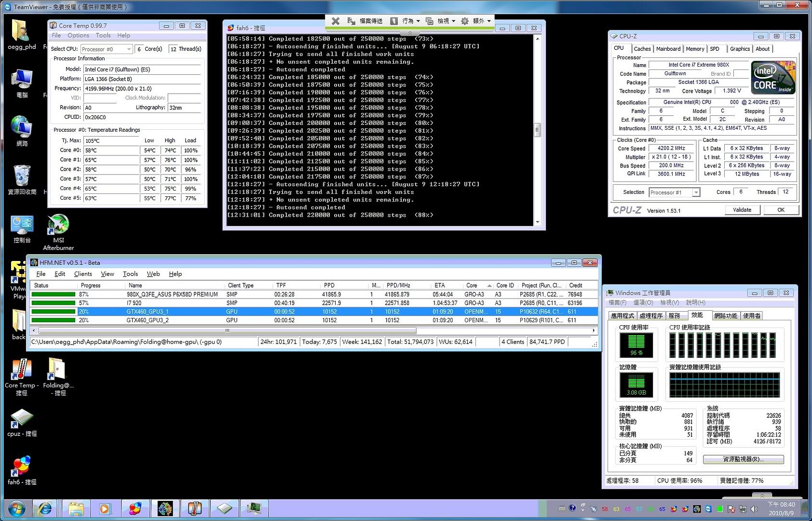Screen dimensions: 812x521
Task: Open the TeamViewer 檢視 view dropdown
Action: (x=441, y=21)
